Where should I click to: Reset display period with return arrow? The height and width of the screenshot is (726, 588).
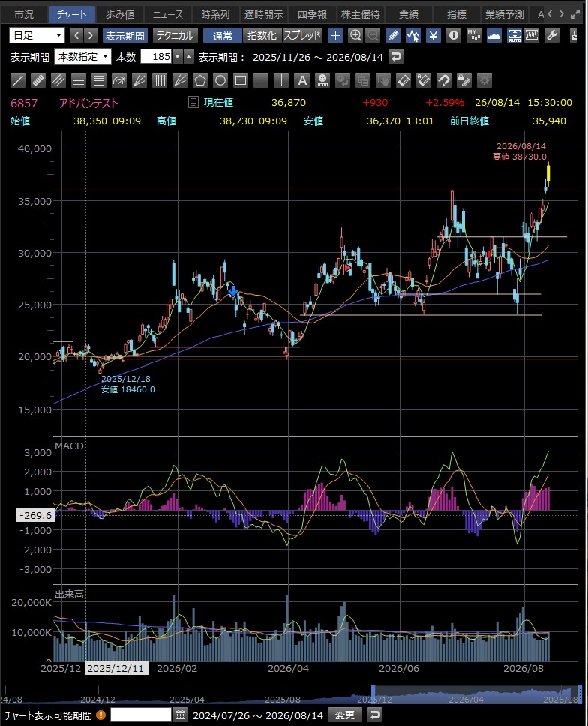coord(396,57)
